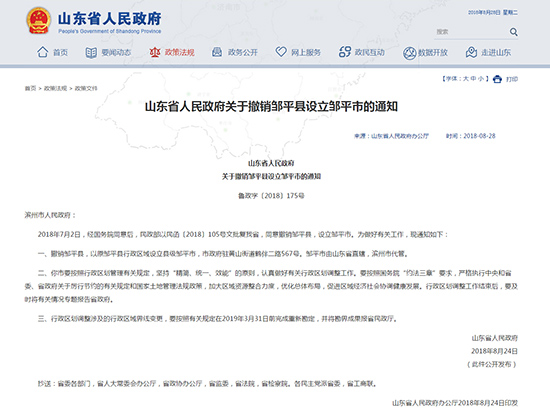Set font size to large 大
This screenshot has height=415, width=550.
(x=466, y=79)
